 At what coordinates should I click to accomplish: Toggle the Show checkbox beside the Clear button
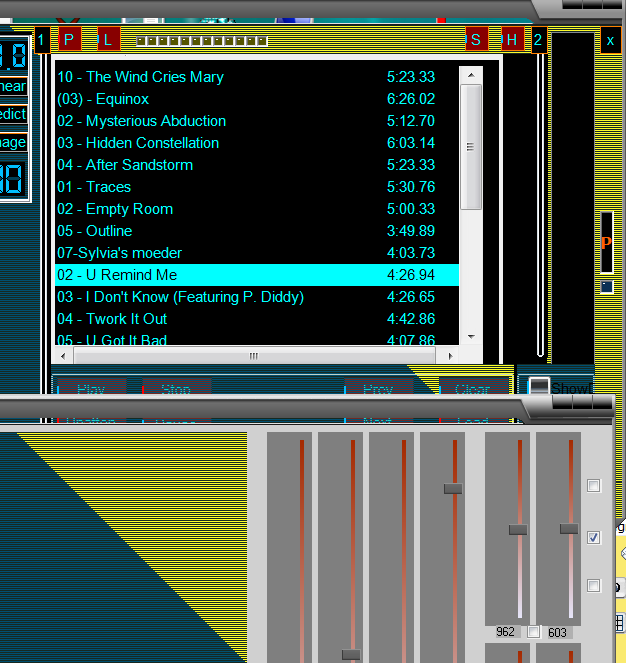[539, 386]
